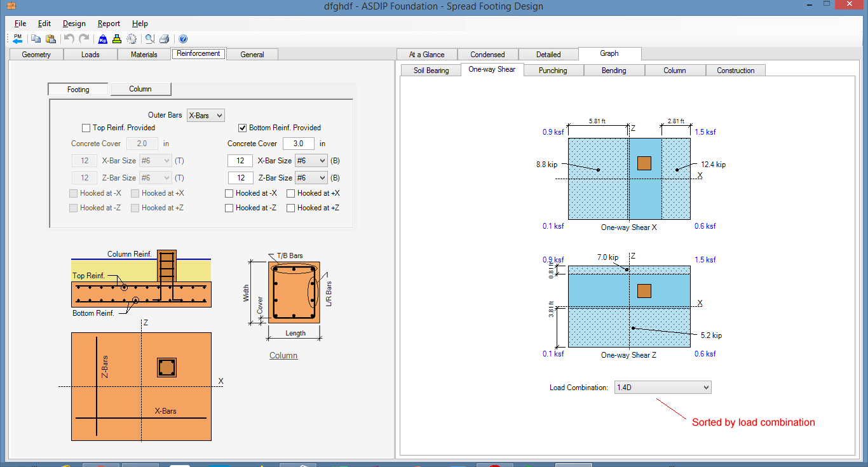Enable Top Reinf. Provided checkbox
Screen dimensions: 868x467
(x=86, y=128)
